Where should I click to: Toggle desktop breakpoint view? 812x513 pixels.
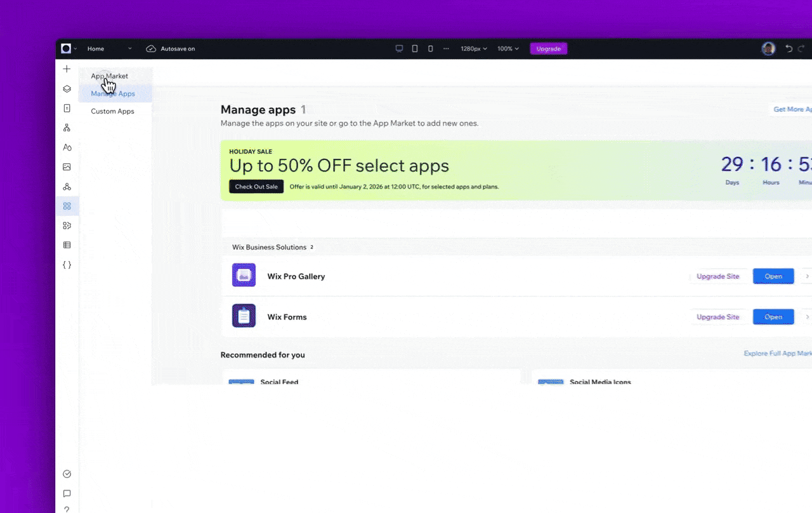(399, 48)
